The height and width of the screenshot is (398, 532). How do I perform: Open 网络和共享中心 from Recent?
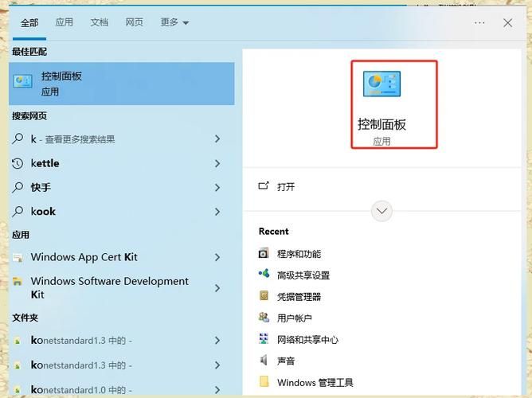click(307, 339)
